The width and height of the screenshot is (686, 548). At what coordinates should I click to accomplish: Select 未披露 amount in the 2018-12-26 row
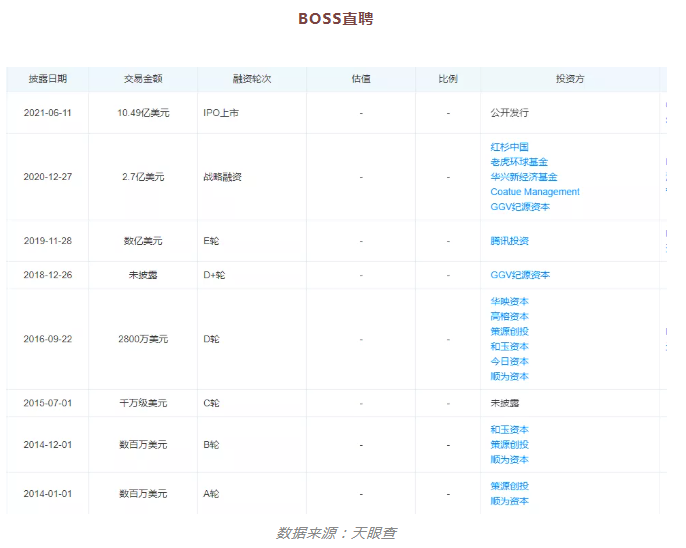(143, 275)
